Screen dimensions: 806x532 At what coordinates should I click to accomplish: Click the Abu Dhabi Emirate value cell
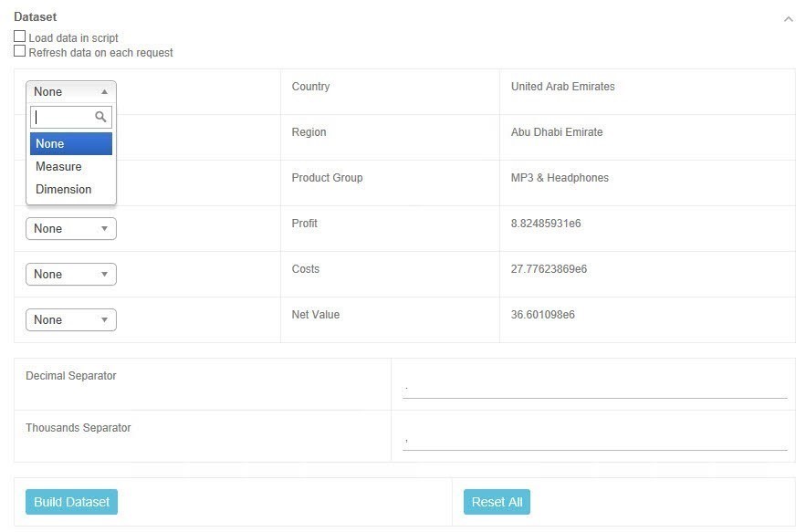557,132
